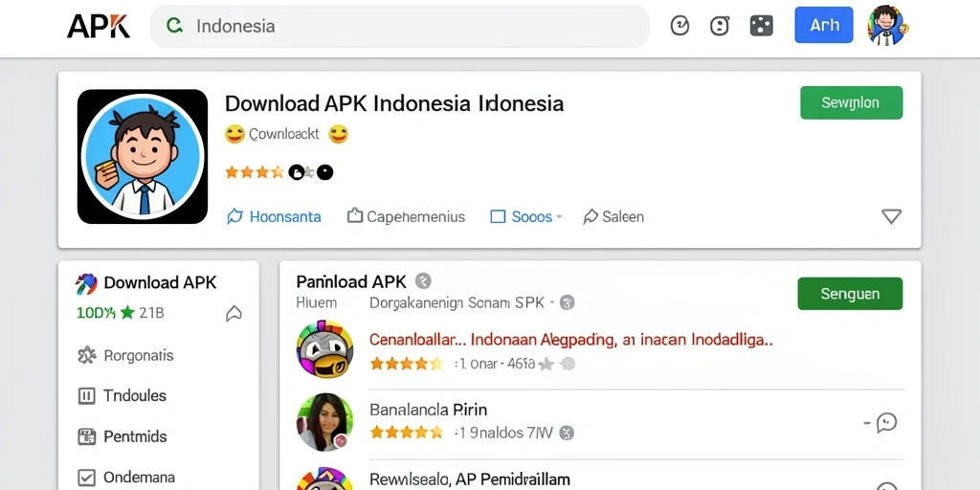The width and height of the screenshot is (980, 490).
Task: Open the cartoon boy app icon thumbnail
Action: click(143, 156)
